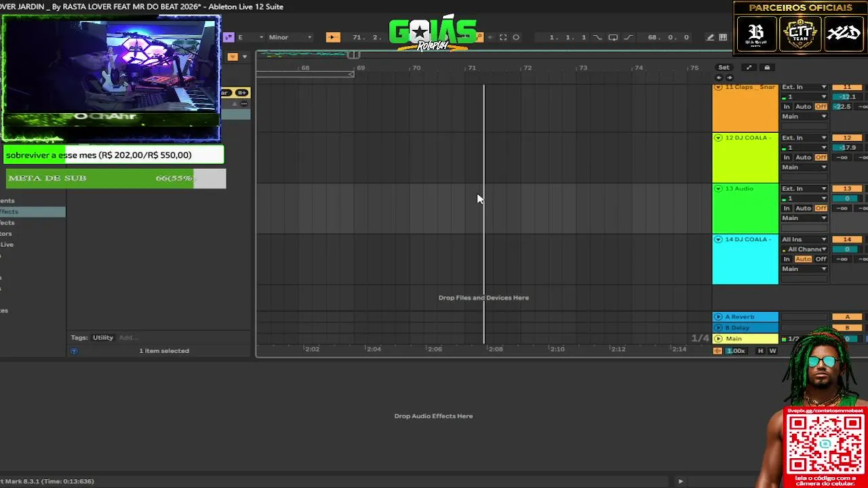Click the orange browser filter toggle icon
Viewport: 868px width, 488px height.
[x=233, y=56]
